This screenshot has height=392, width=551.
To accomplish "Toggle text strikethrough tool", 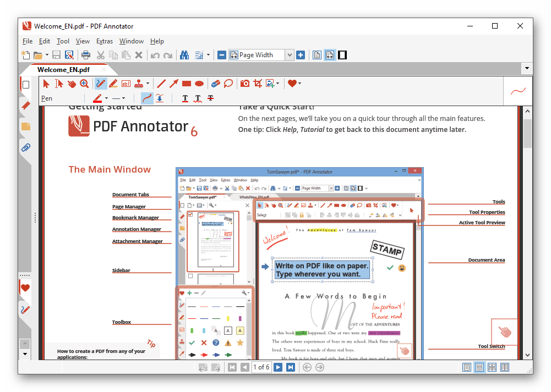I will [x=210, y=98].
